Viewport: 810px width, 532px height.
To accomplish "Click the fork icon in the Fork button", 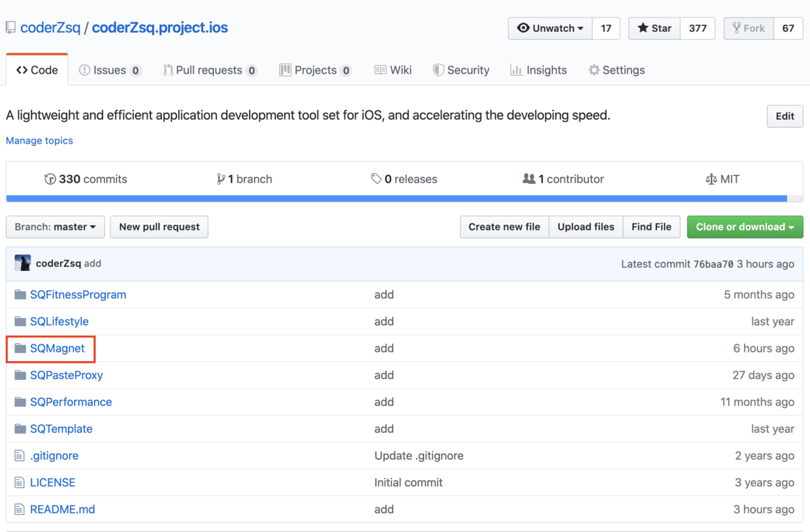I will [x=737, y=28].
